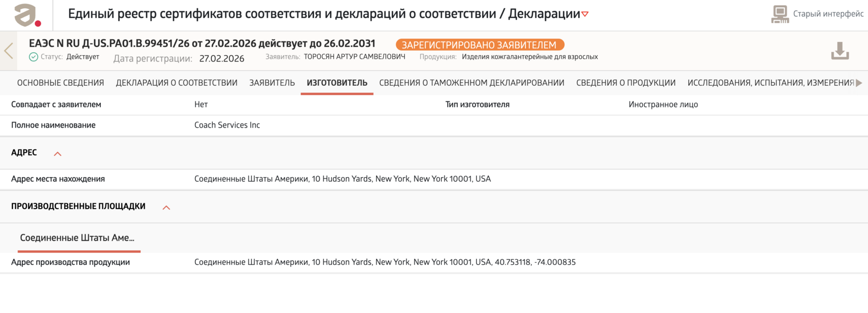Click the green status checkmark icon

[34, 57]
